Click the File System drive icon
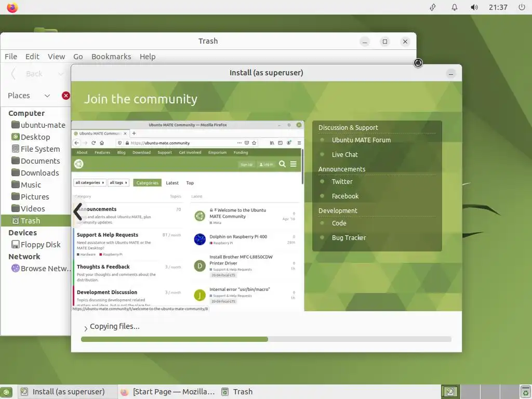This screenshot has height=399, width=532. point(15,149)
